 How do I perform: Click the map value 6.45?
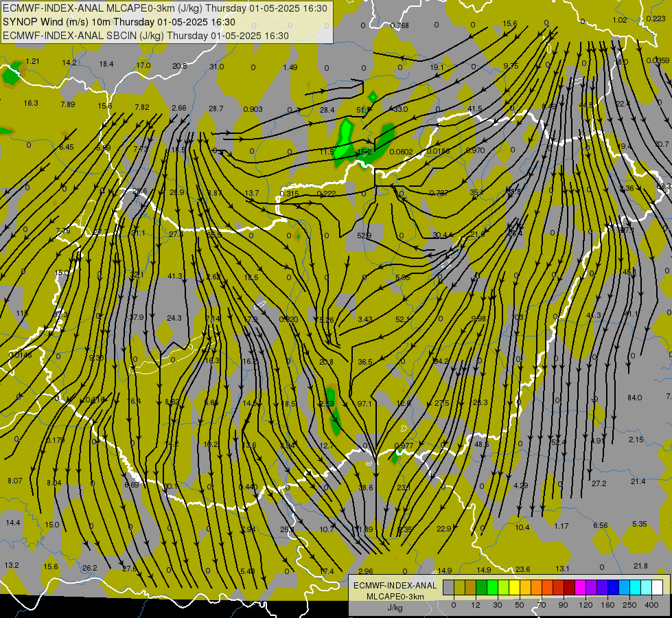[67, 147]
